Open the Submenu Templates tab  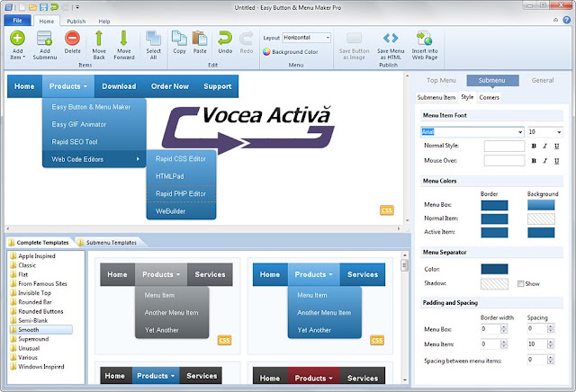click(x=111, y=243)
